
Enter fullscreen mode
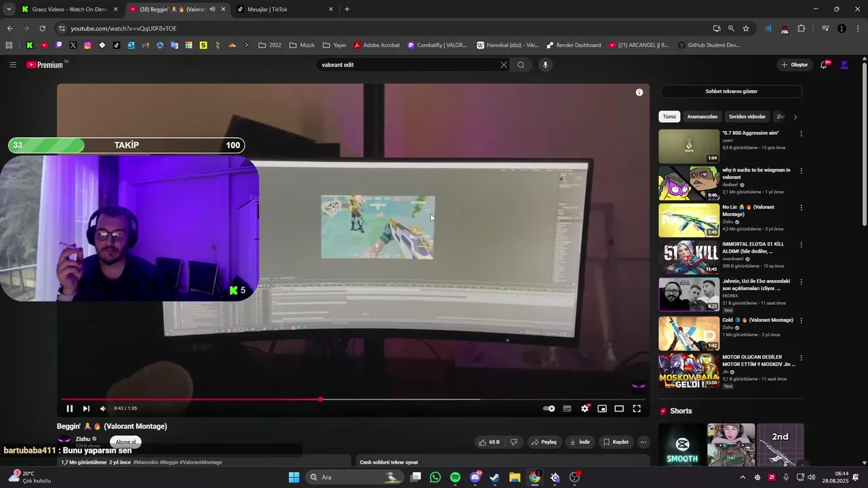(x=637, y=409)
